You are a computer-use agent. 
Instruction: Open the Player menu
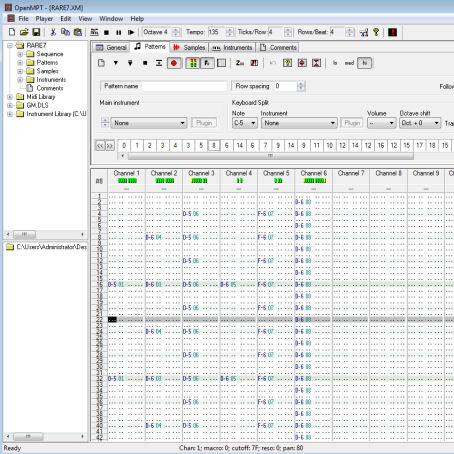(x=44, y=19)
